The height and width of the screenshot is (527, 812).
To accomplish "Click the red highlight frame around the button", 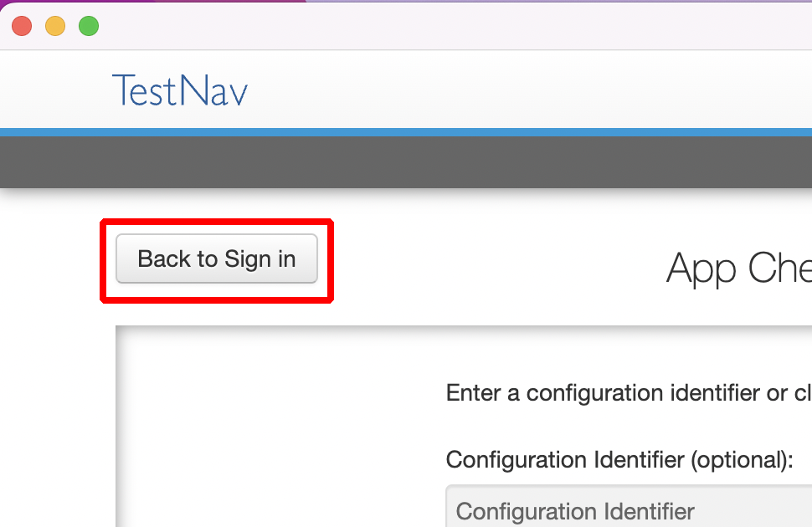I will click(x=217, y=222).
